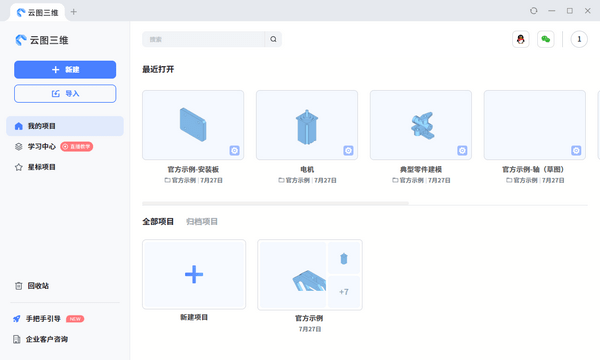Image resolution: width=600 pixels, height=360 pixels.
Task: Click the home icon beside 我的项目
Action: click(18, 126)
